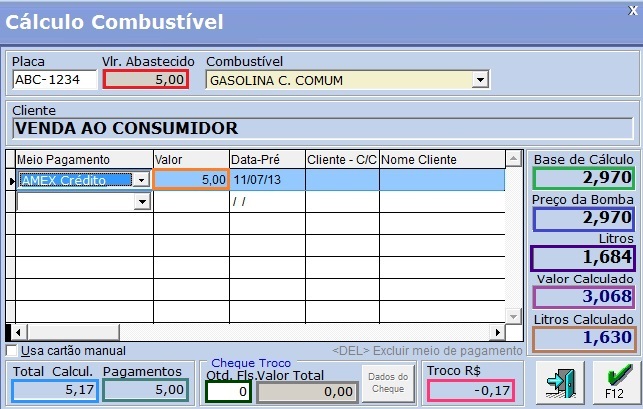Click the empty Nome Cliente cell in AMEX row
Viewport: 643px width, 409px height.
point(442,180)
